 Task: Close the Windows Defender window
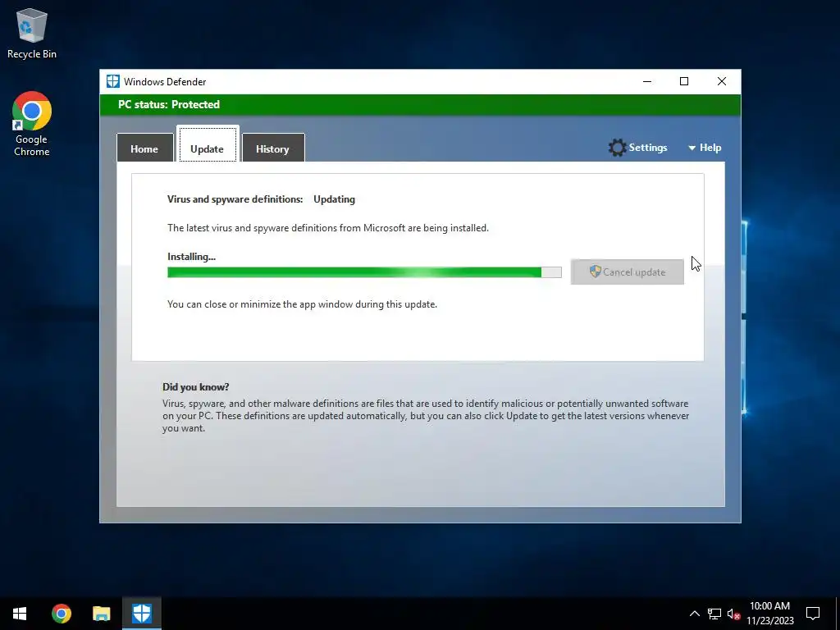point(722,81)
